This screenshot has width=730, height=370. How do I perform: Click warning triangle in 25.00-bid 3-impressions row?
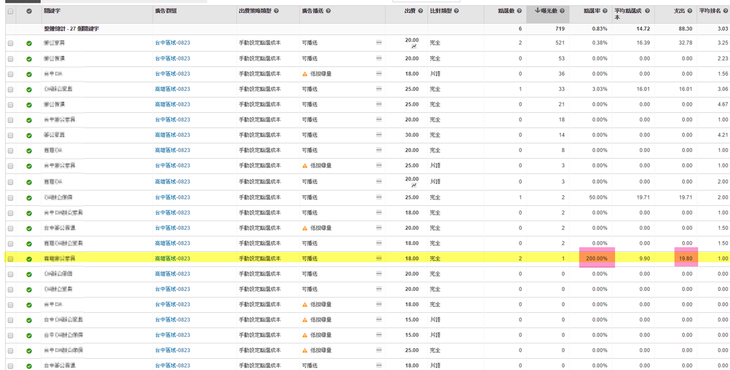pyautogui.click(x=305, y=166)
